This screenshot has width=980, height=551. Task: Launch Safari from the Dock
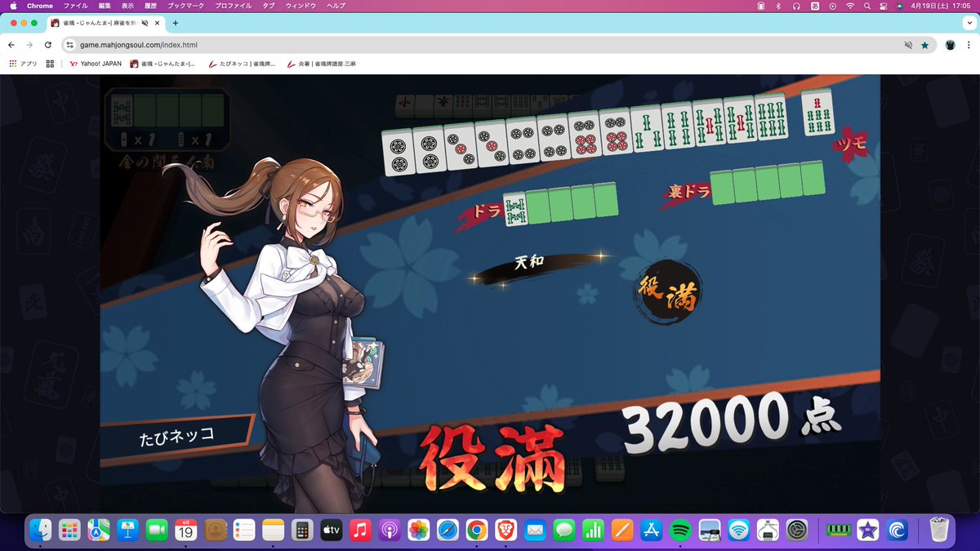point(448,531)
